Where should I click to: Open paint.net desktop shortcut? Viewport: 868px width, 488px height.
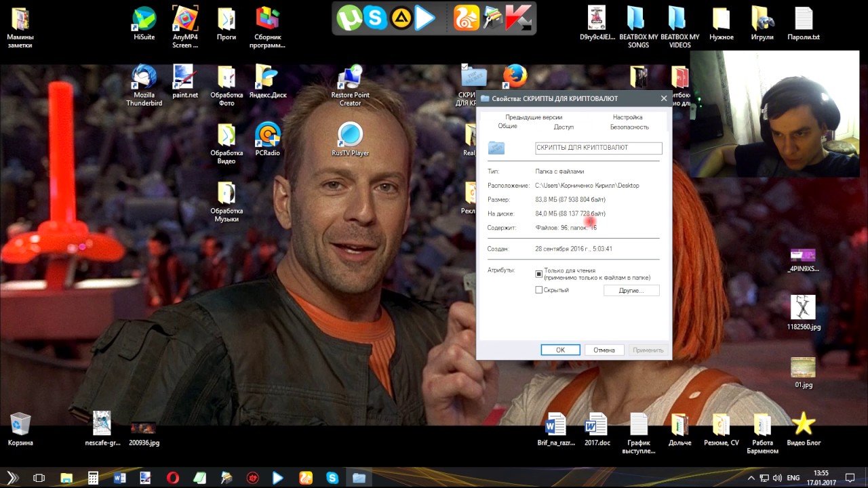[x=185, y=81]
